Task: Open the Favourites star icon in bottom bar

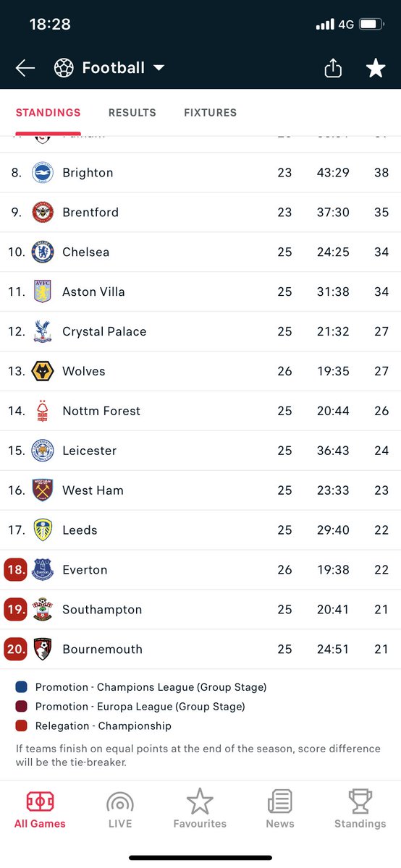Action: (x=200, y=801)
